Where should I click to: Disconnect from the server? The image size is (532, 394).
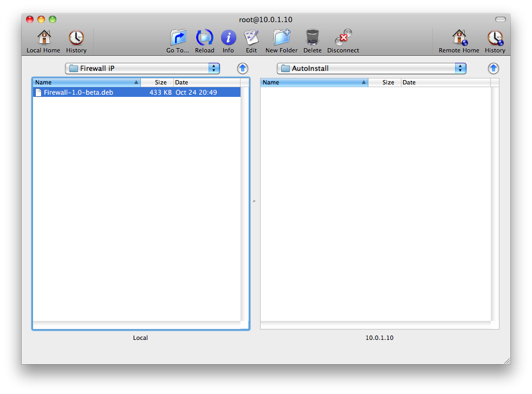click(x=343, y=38)
